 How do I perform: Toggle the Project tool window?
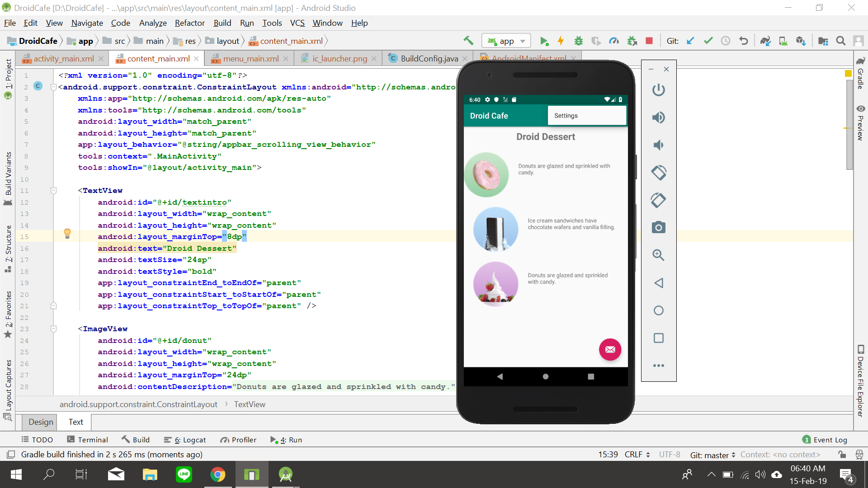pos(8,78)
